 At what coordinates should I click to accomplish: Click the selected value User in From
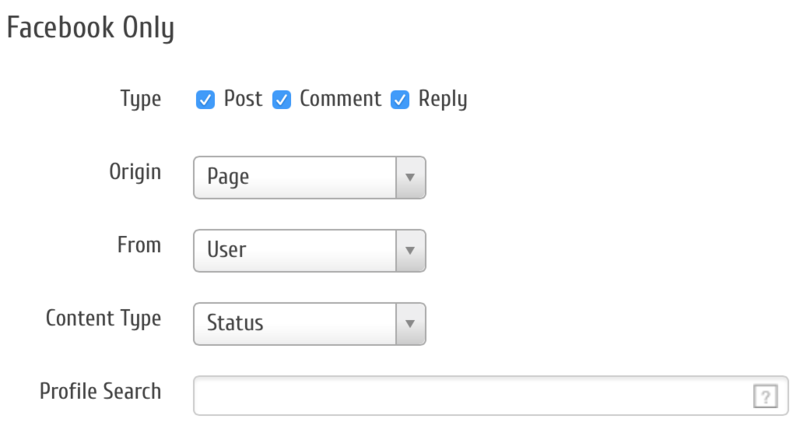click(x=227, y=251)
